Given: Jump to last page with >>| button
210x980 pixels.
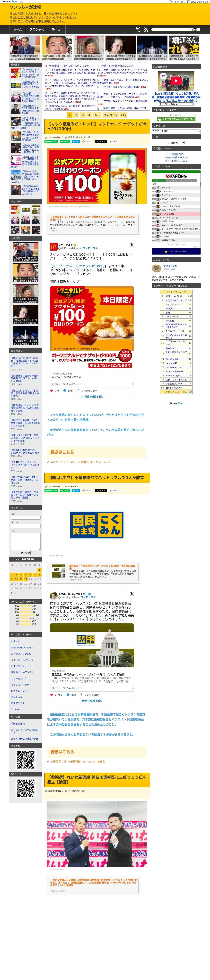Looking at the screenshot, I should [123, 114].
